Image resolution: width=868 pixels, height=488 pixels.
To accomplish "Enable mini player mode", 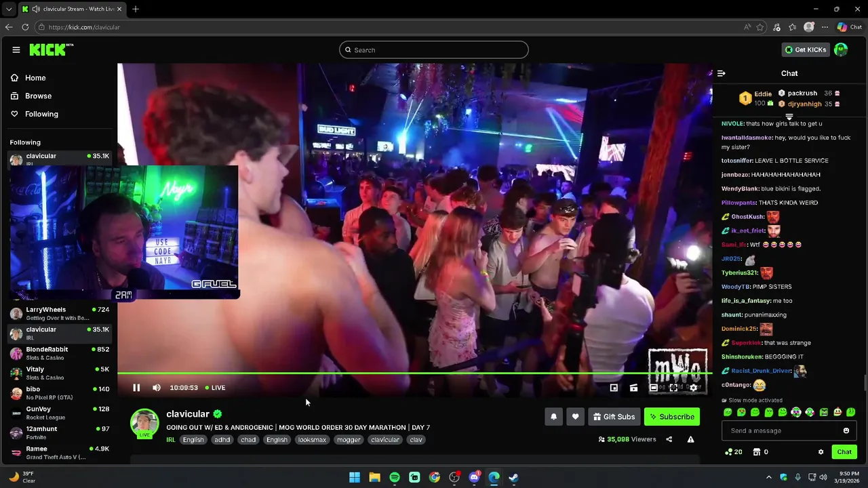I will (x=614, y=388).
